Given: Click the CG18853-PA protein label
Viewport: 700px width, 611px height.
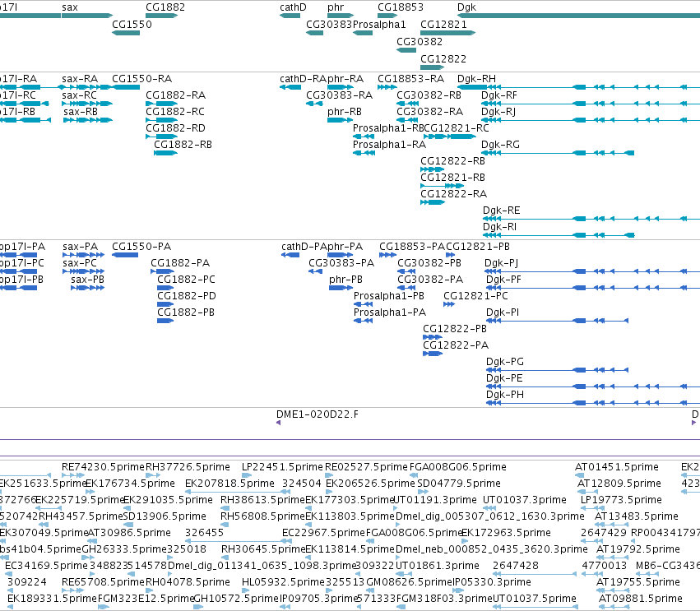Looking at the screenshot, I should 412,247.
